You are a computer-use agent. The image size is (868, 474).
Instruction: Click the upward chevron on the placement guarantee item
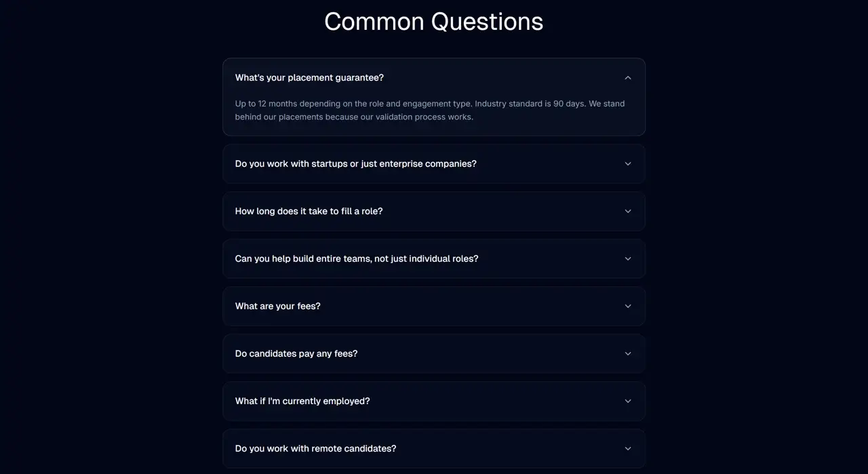(x=627, y=77)
